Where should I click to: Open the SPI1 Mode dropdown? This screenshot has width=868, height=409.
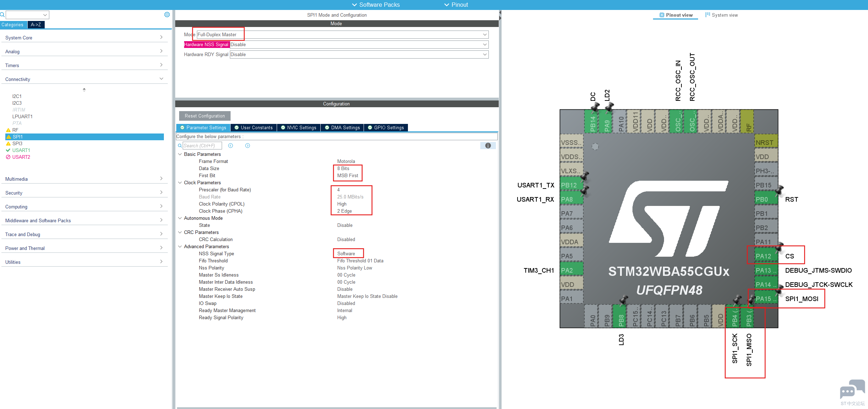pyautogui.click(x=343, y=34)
